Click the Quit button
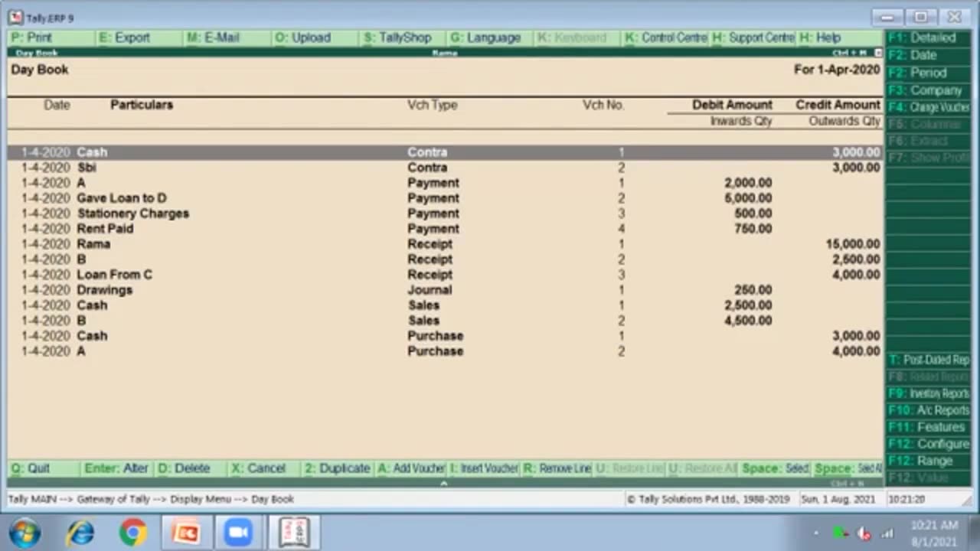The height and width of the screenshot is (551, 980). pyautogui.click(x=44, y=468)
